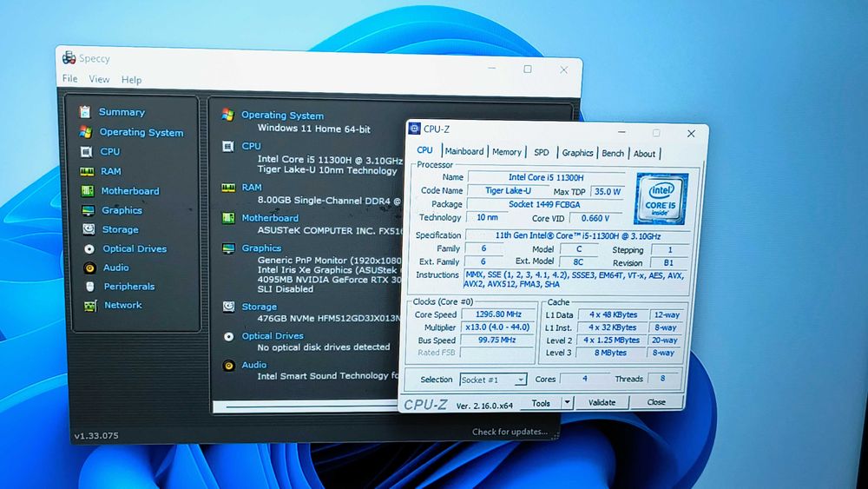Image resolution: width=868 pixels, height=489 pixels.
Task: Click the Graphics monitor icon in sidebar
Action: coord(88,210)
